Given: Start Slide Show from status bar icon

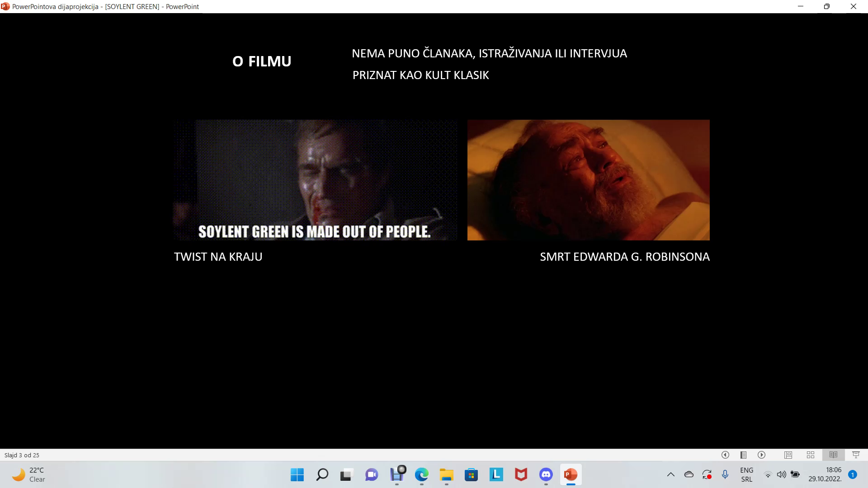Looking at the screenshot, I should (x=856, y=455).
